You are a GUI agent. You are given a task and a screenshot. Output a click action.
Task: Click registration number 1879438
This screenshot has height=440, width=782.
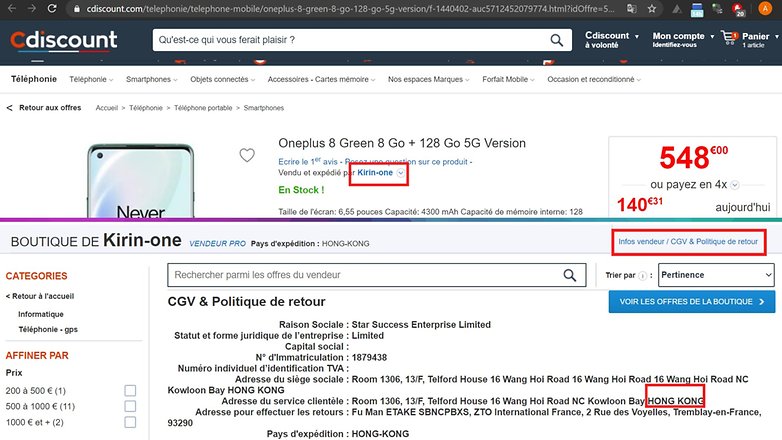(369, 358)
